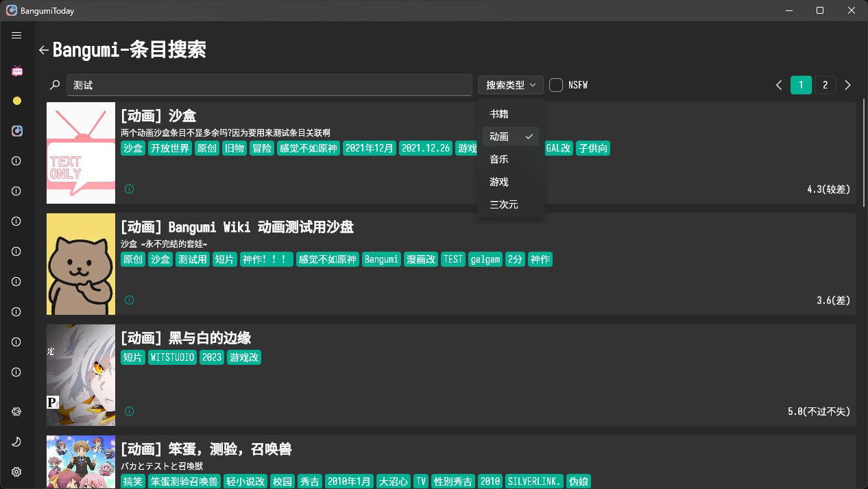Click the 笨蛋测验召唤兽 tag
The height and width of the screenshot is (489, 868).
pos(184,481)
